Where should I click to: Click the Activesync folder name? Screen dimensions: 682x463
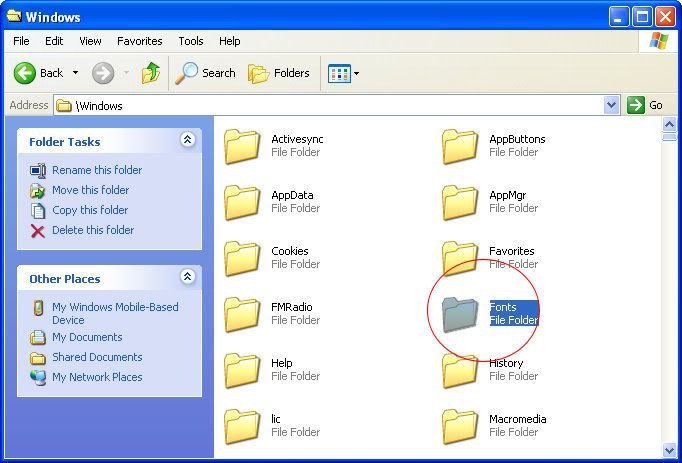click(297, 139)
